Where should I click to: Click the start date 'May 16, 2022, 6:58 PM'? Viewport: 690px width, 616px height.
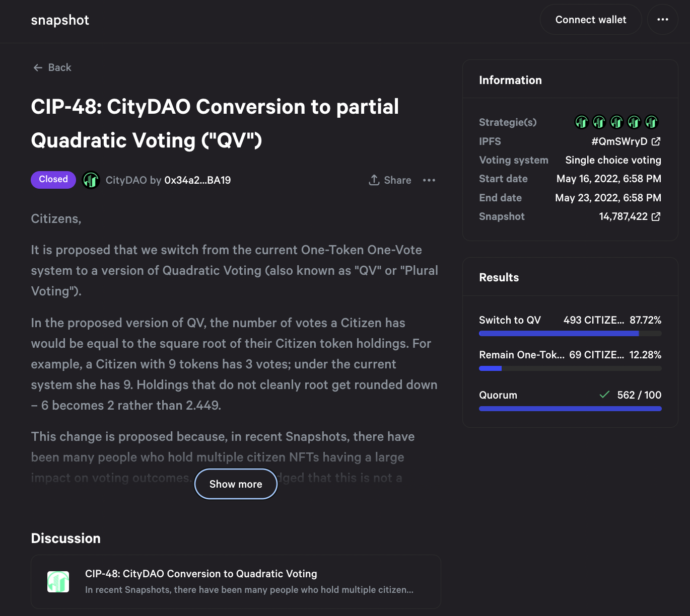pyautogui.click(x=609, y=179)
